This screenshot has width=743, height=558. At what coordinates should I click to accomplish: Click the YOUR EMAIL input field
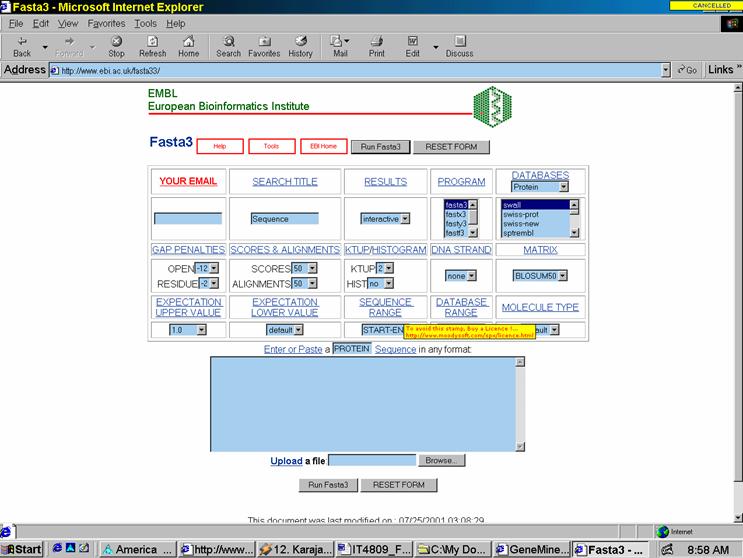[x=188, y=218]
